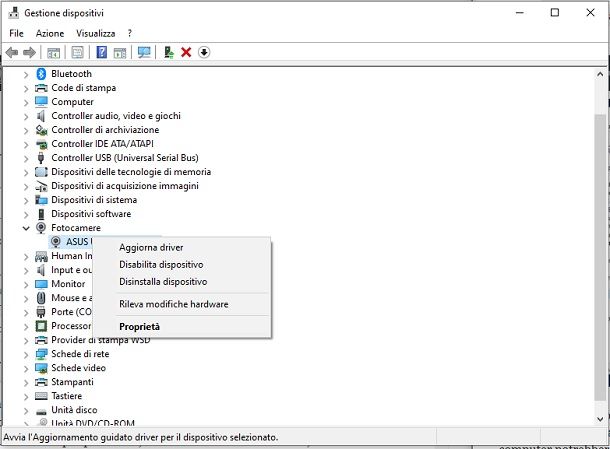
Task: Expand the Bluetooth category
Action: (26, 74)
